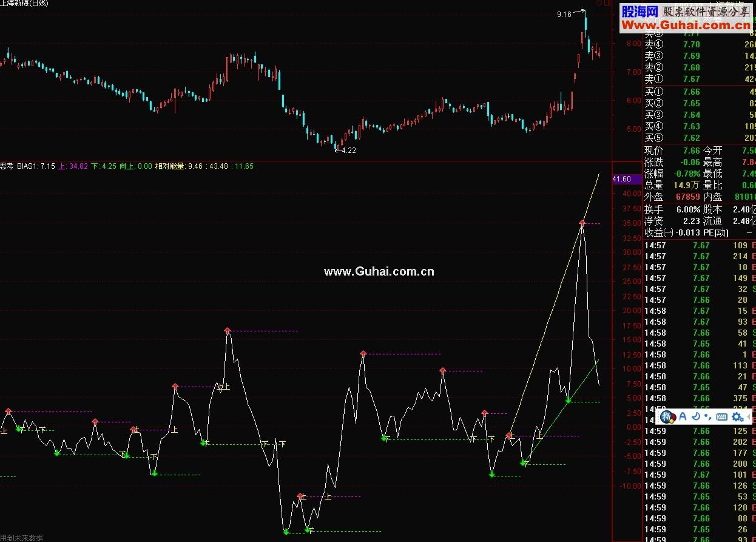Image resolution: width=756 pixels, height=542 pixels.
Task: Click the 11.65 indicator value
Action: coord(243,166)
